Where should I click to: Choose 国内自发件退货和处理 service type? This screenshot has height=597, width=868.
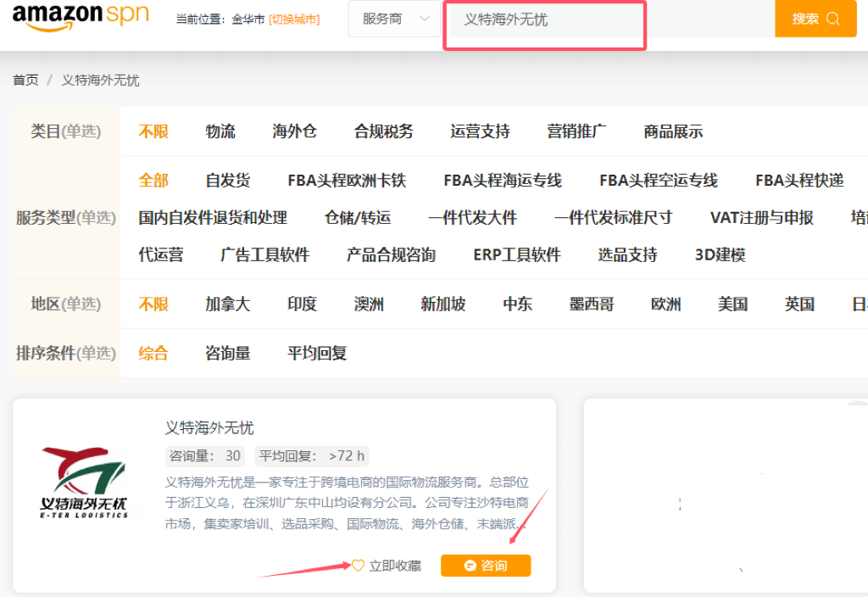[213, 218]
